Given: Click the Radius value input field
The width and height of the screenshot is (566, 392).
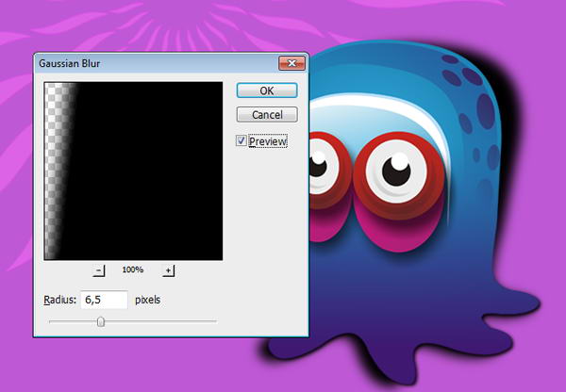Looking at the screenshot, I should [104, 300].
